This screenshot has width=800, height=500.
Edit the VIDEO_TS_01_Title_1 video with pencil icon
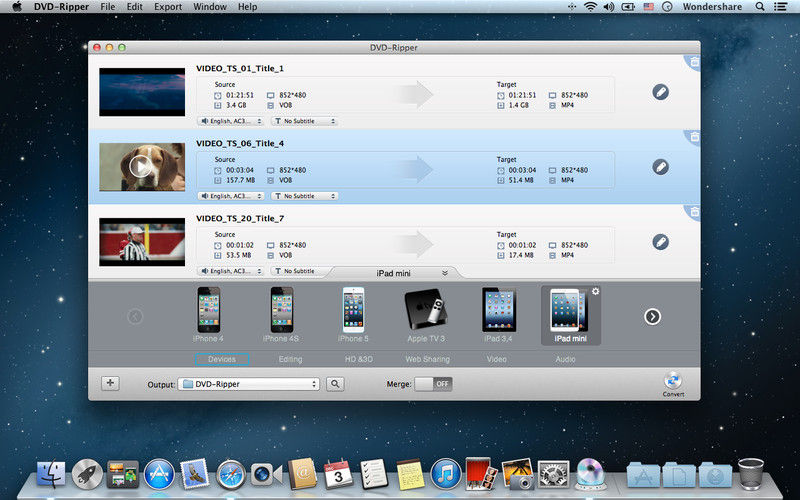(x=660, y=92)
